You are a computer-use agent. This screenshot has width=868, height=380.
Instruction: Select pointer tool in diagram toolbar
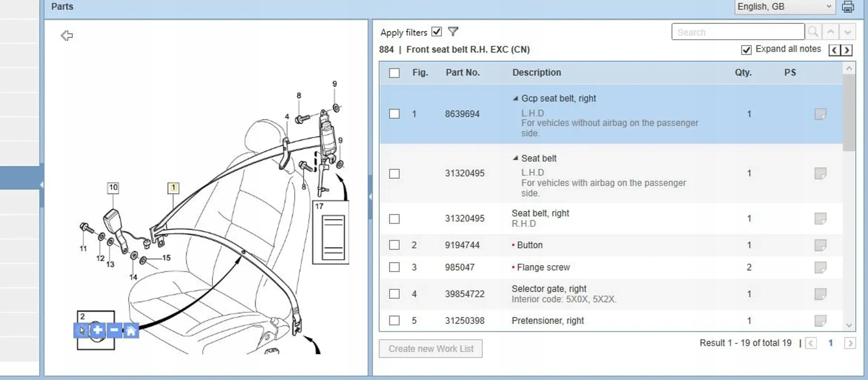(x=82, y=330)
